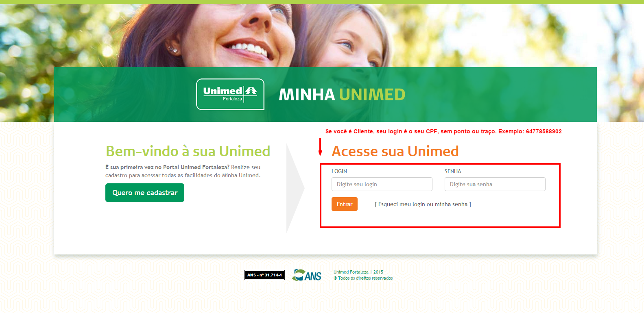The image size is (644, 313).
Task: Click the Acesse sua Unimed heading
Action: pos(395,151)
